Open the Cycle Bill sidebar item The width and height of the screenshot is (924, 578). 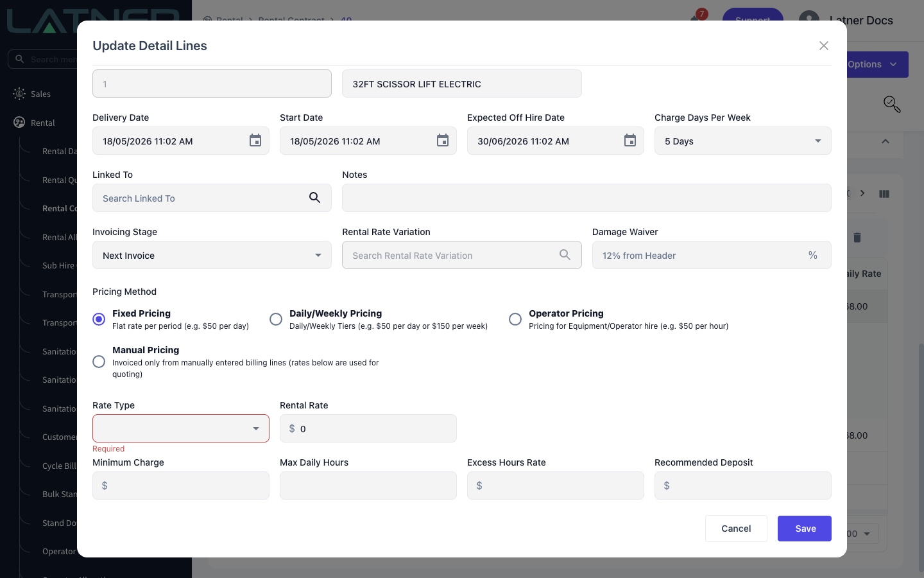59,466
